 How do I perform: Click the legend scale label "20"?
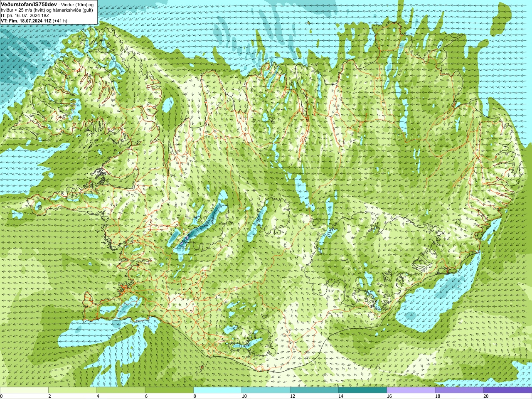(486, 396)
